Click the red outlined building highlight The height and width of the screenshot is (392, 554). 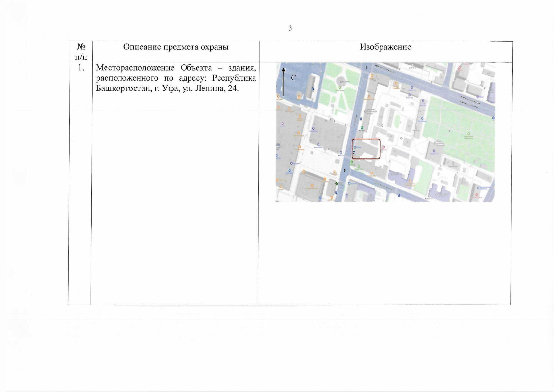pyautogui.click(x=366, y=149)
